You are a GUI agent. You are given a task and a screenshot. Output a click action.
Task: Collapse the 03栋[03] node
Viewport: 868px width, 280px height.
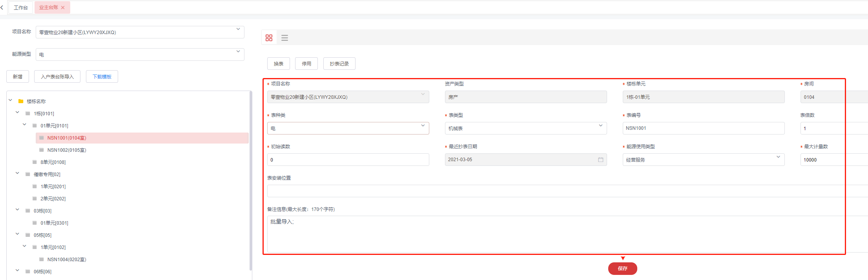tap(17, 210)
